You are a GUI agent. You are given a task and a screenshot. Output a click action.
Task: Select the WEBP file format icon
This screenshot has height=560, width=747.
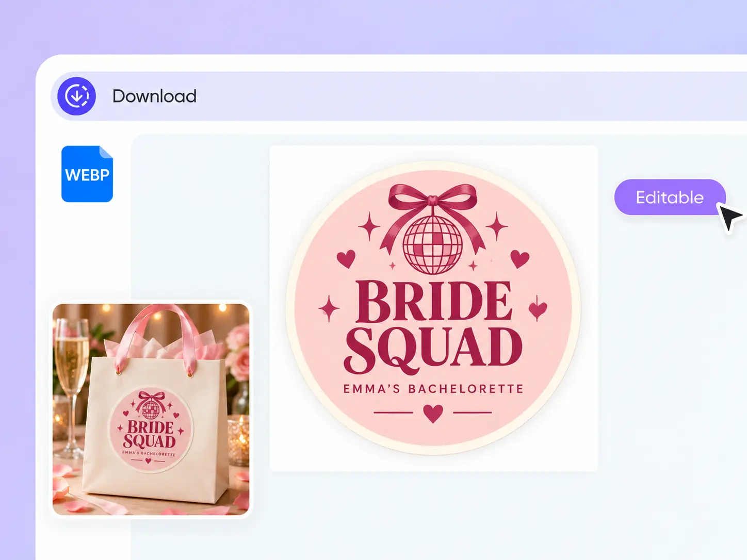coord(87,174)
